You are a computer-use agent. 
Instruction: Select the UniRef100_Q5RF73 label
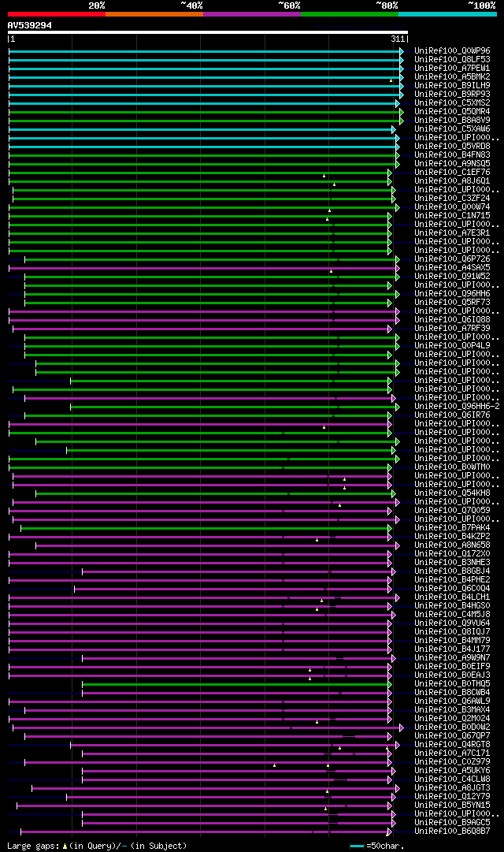pyautogui.click(x=452, y=303)
